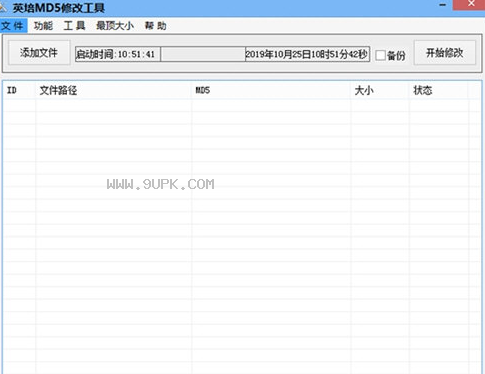Minimize the 英培MD5修改工具 window
485x374 pixels.
(443, 5)
